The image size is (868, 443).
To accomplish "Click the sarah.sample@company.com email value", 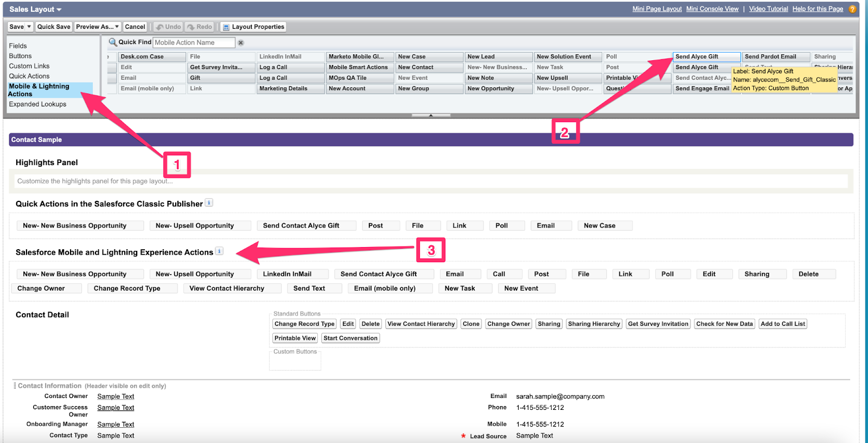I will click(560, 397).
